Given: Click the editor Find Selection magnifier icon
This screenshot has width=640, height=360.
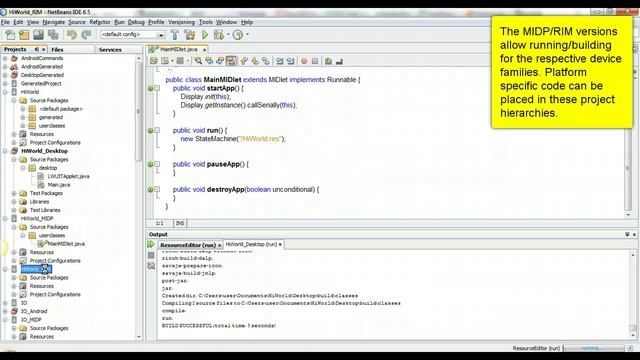Looking at the screenshot, I should coord(198,61).
